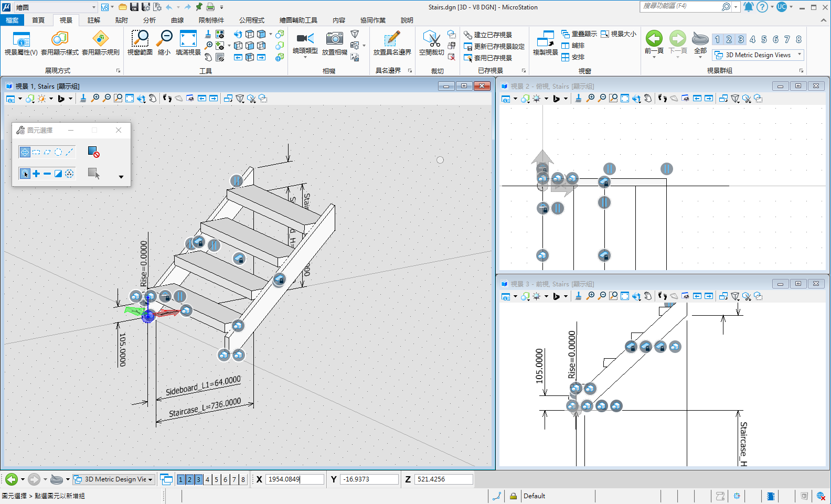This screenshot has height=504, width=831.
Task: Switch to the 分析 ribbon tab
Action: [x=150, y=20]
